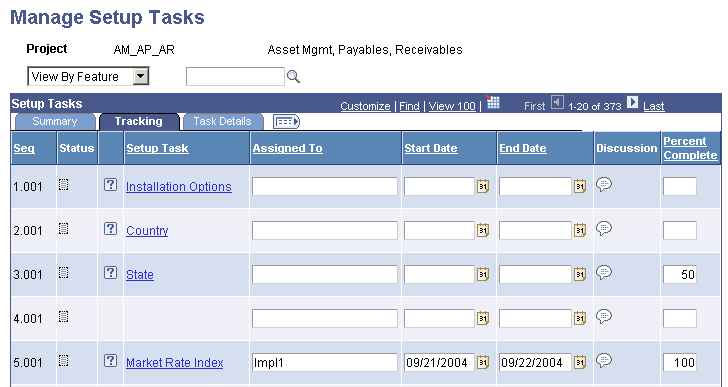This screenshot has width=728, height=387.
Task: Open help icon for Market Rate Index
Action: pos(110,361)
